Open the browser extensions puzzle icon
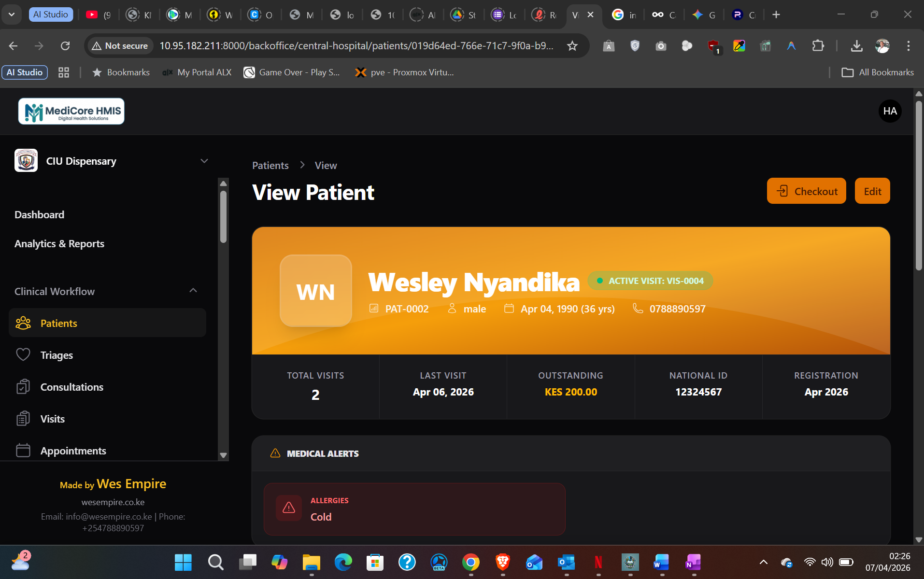 coord(818,46)
